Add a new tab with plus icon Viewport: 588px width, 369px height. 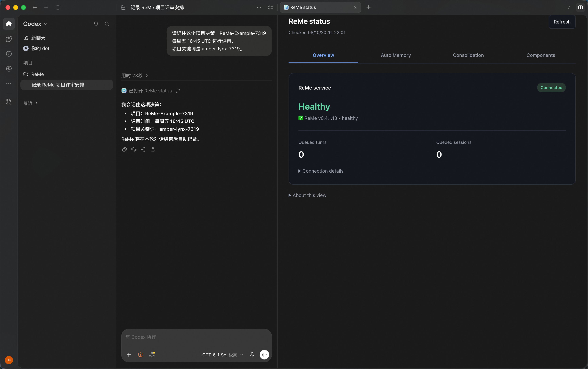(368, 7)
